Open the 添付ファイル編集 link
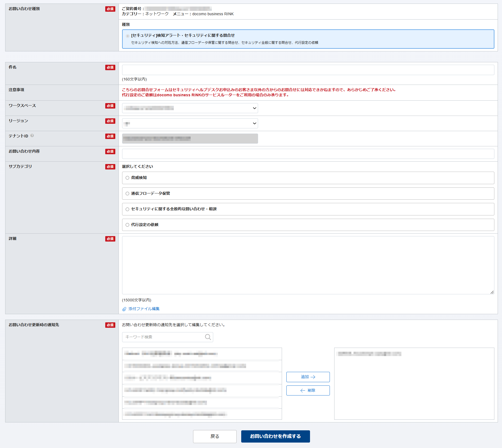Screen dimensions: 502x448 (144, 309)
